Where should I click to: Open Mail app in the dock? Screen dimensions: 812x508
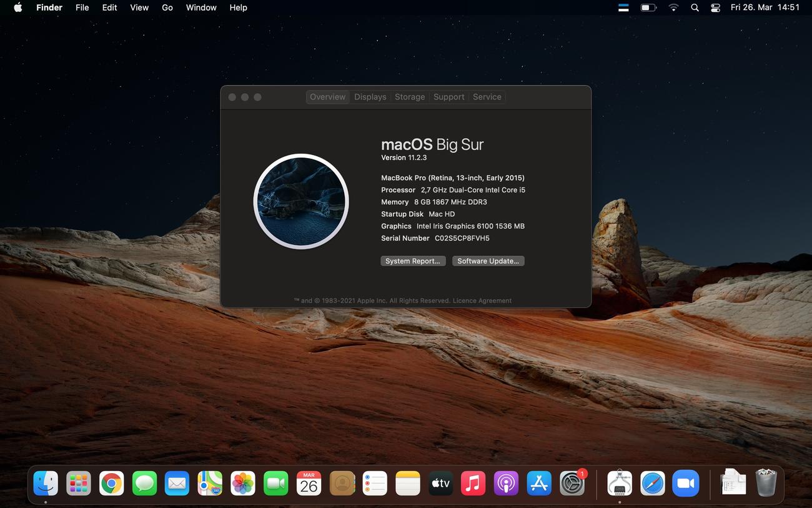pos(177,483)
